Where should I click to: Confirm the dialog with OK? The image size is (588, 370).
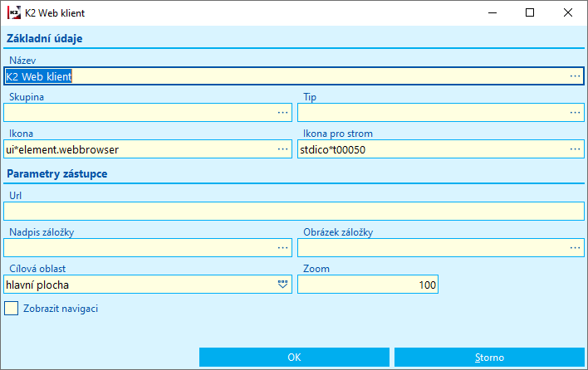point(294,357)
